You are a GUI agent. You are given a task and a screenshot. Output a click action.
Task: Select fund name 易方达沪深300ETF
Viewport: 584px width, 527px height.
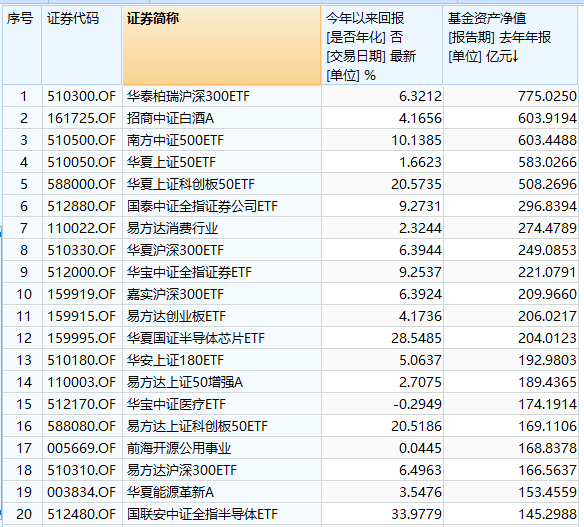(x=181, y=470)
